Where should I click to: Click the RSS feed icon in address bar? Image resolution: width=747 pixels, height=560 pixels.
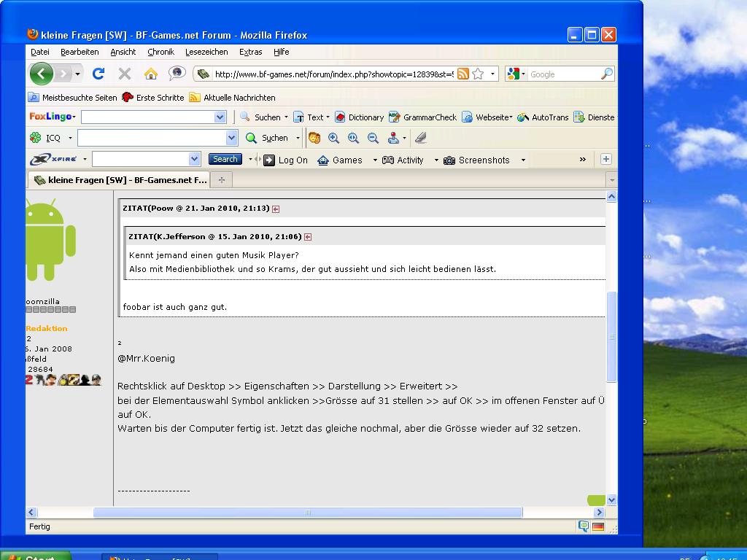coord(463,74)
